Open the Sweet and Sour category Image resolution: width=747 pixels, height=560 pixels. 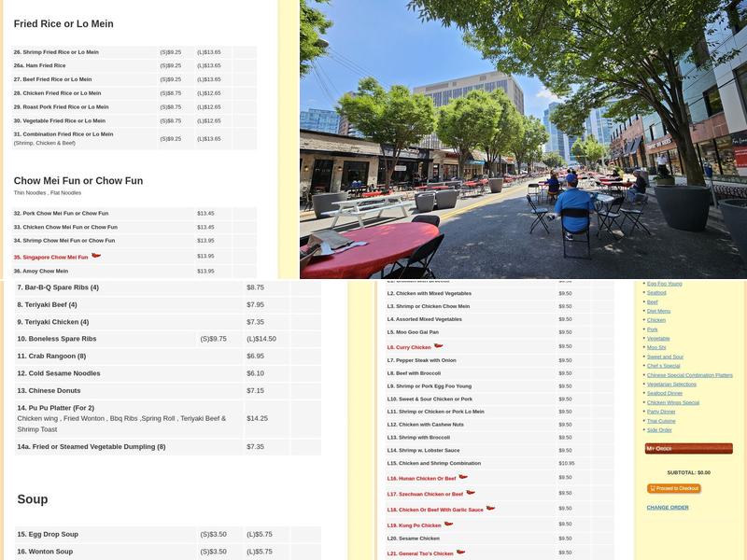coord(664,356)
